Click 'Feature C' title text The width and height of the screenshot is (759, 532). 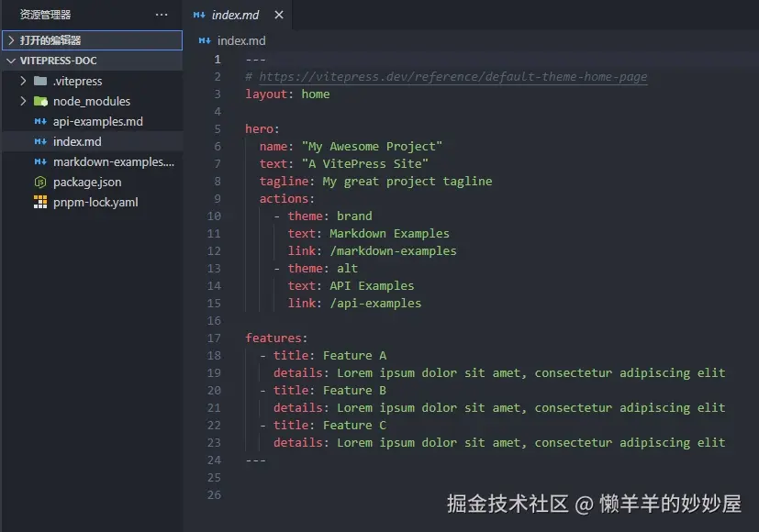(354, 425)
